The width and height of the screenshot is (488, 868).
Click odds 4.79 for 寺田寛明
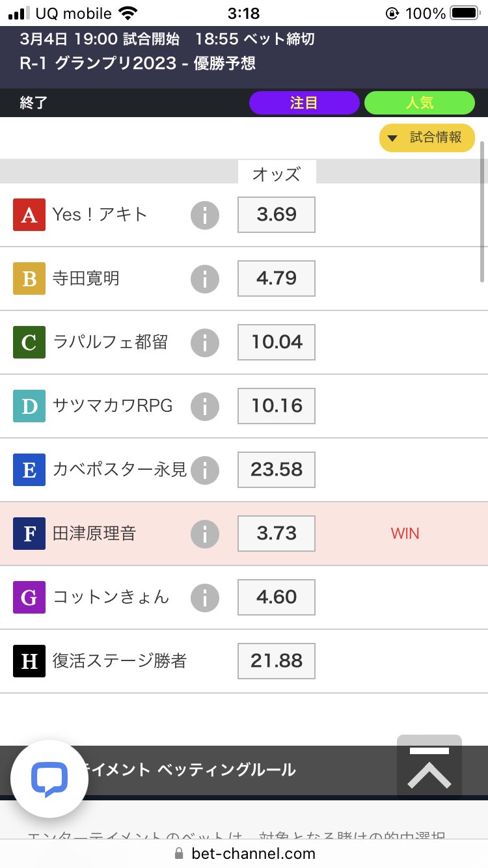click(x=277, y=278)
